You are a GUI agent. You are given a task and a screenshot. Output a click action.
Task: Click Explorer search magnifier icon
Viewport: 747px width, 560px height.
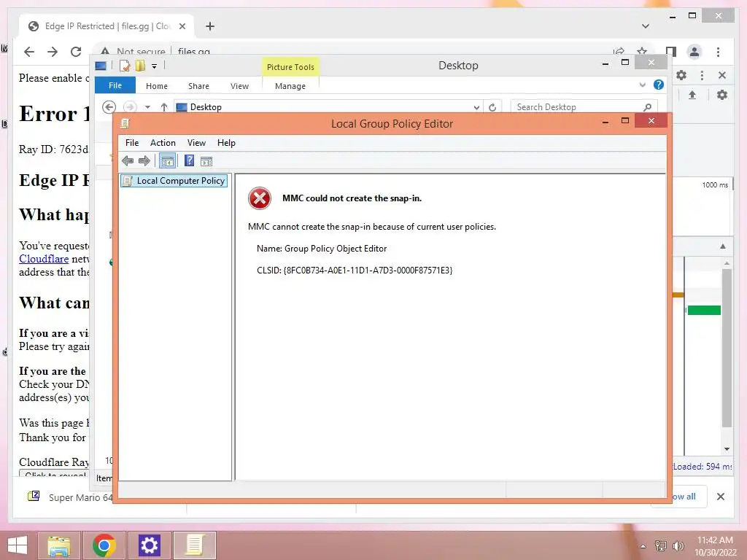point(648,107)
